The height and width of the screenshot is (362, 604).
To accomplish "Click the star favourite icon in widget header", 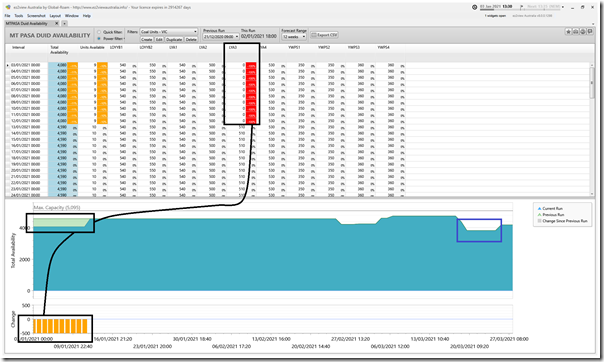I will point(569,32).
